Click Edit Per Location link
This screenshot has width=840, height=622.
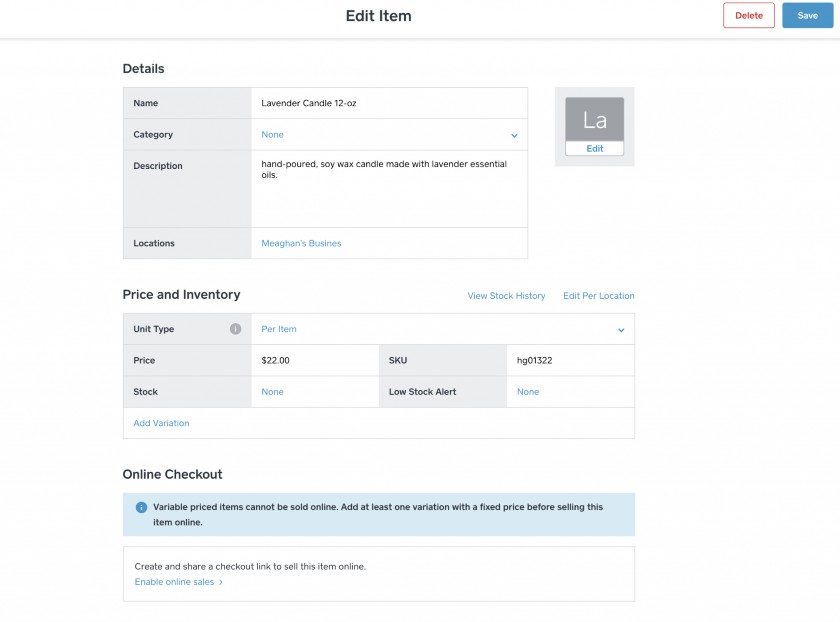[x=598, y=296]
